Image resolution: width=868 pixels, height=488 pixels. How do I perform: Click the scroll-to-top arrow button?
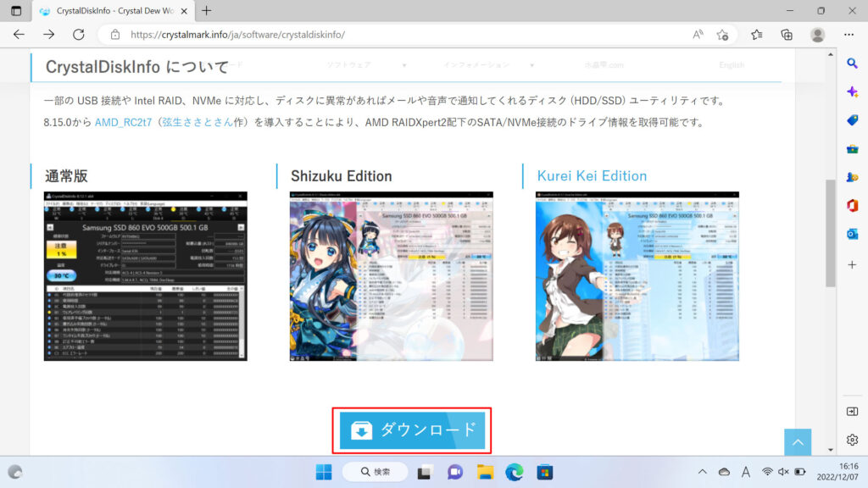(798, 442)
